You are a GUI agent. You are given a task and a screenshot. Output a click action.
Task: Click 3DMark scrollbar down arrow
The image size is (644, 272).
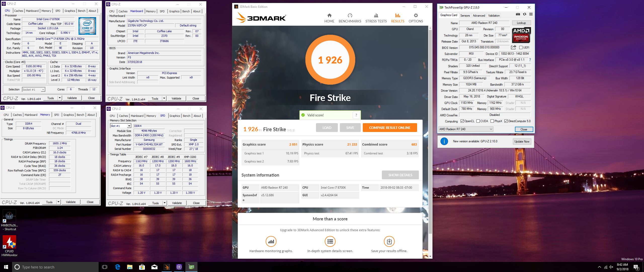click(430, 256)
